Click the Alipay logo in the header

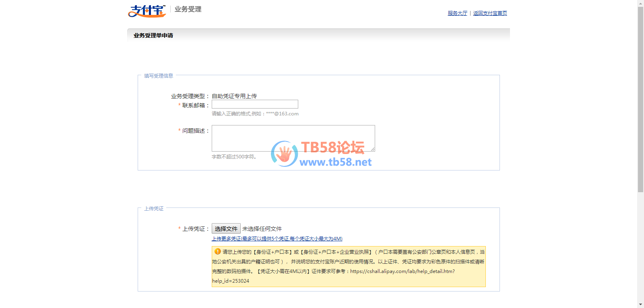tap(147, 11)
